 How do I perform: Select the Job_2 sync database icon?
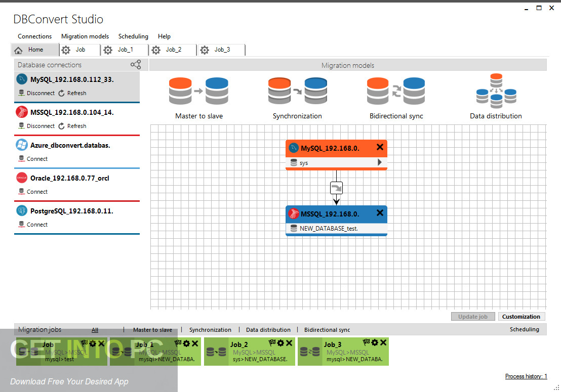(x=216, y=353)
